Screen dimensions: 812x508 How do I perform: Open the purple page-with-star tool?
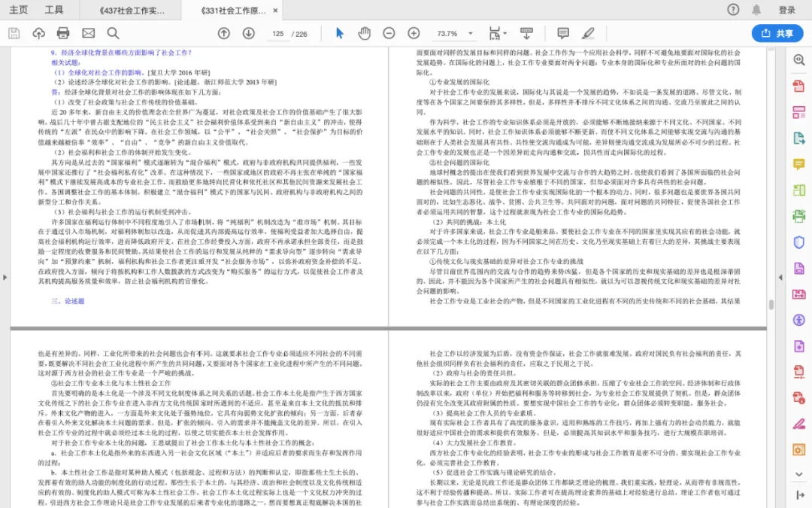tap(799, 345)
